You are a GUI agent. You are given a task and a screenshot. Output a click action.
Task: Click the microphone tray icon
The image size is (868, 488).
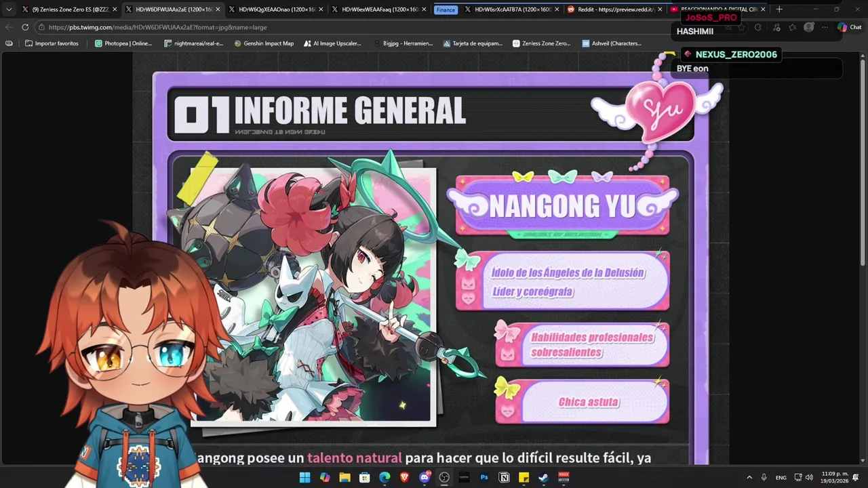pyautogui.click(x=764, y=477)
